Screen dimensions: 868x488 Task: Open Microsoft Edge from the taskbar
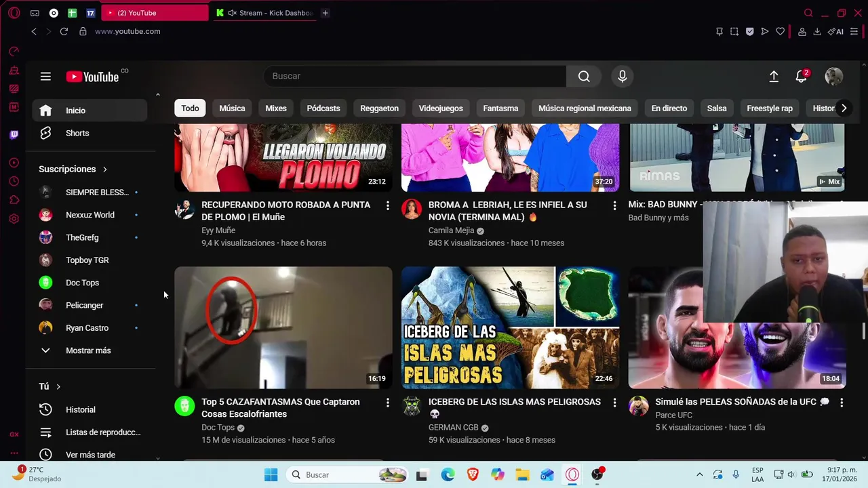pyautogui.click(x=448, y=474)
